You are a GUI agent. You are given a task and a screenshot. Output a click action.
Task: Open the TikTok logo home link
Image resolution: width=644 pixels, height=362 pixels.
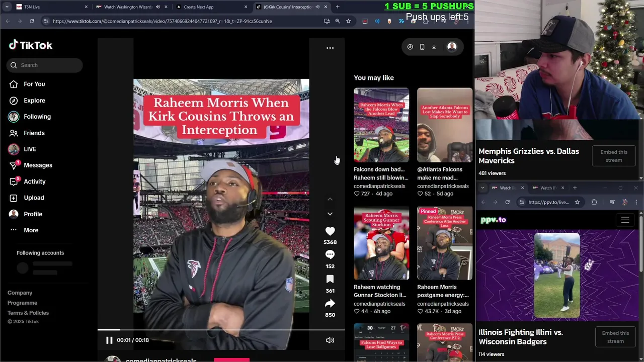(31, 45)
